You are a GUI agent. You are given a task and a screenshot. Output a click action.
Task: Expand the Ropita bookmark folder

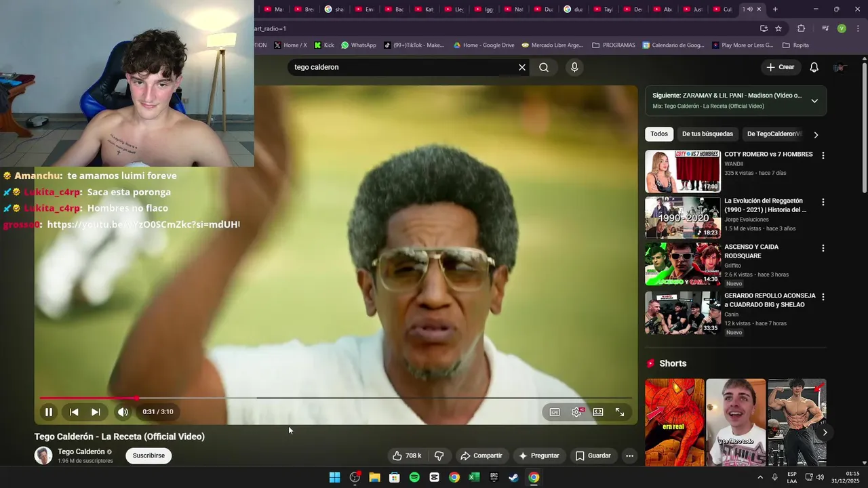point(795,45)
